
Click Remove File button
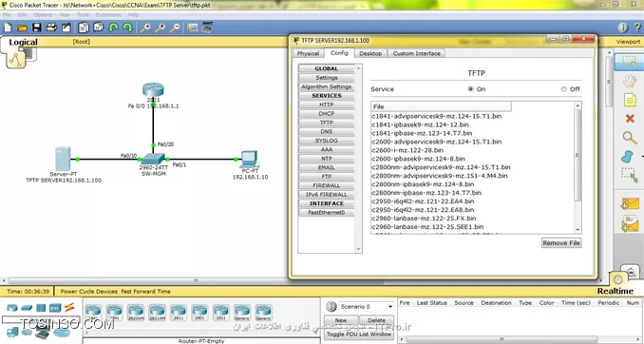coord(561,243)
